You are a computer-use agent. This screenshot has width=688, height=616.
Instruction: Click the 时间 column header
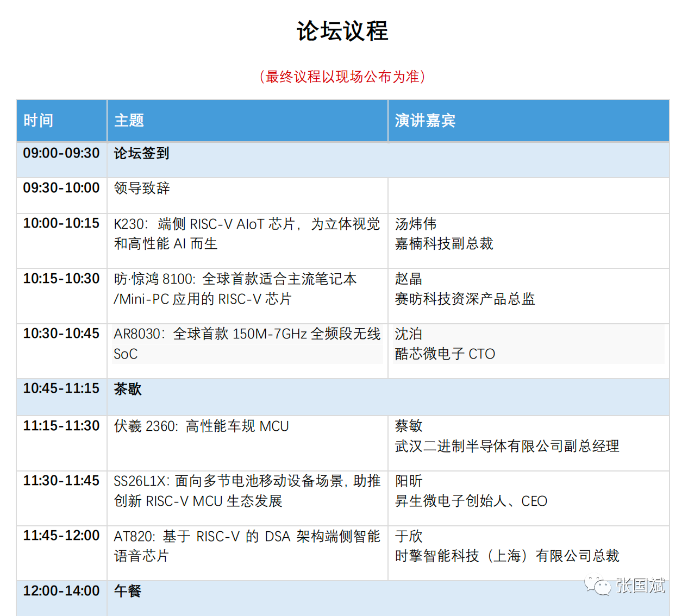click(39, 121)
